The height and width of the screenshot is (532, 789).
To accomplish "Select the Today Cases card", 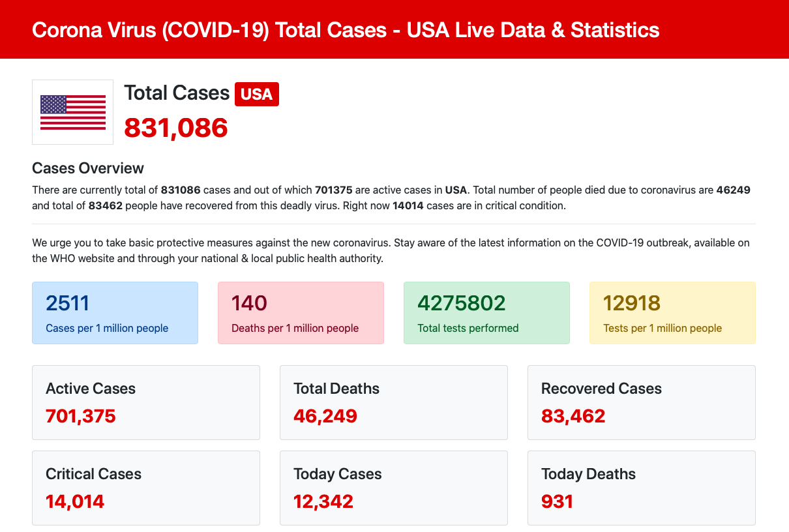I will [394, 488].
